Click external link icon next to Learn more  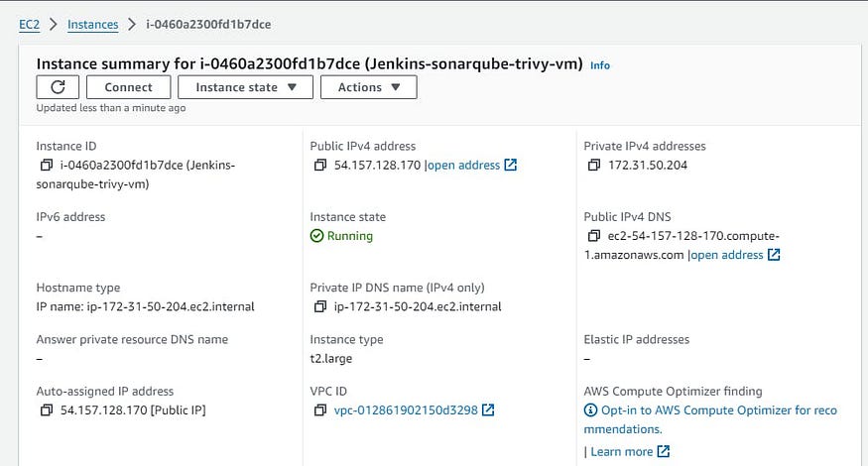pyautogui.click(x=664, y=451)
